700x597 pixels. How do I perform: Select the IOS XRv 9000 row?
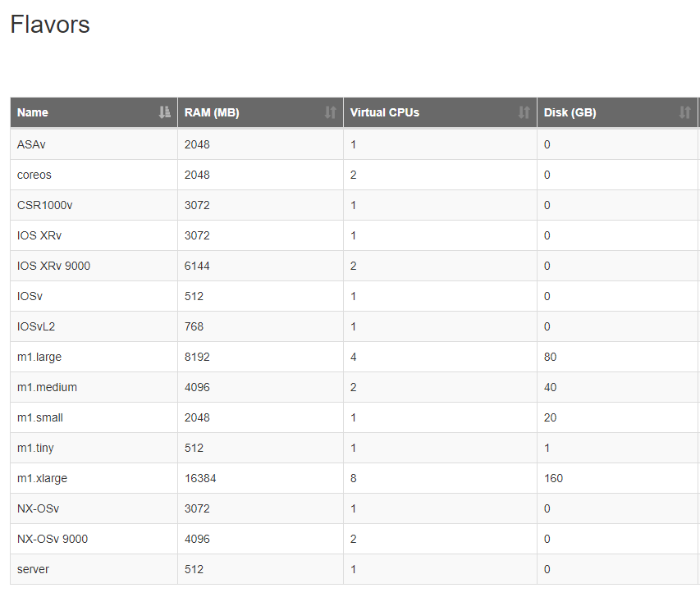click(x=355, y=266)
